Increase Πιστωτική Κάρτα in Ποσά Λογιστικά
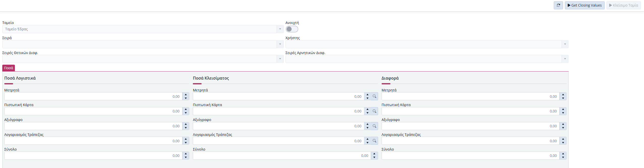This screenshot has width=644, height=168. [x=186, y=109]
